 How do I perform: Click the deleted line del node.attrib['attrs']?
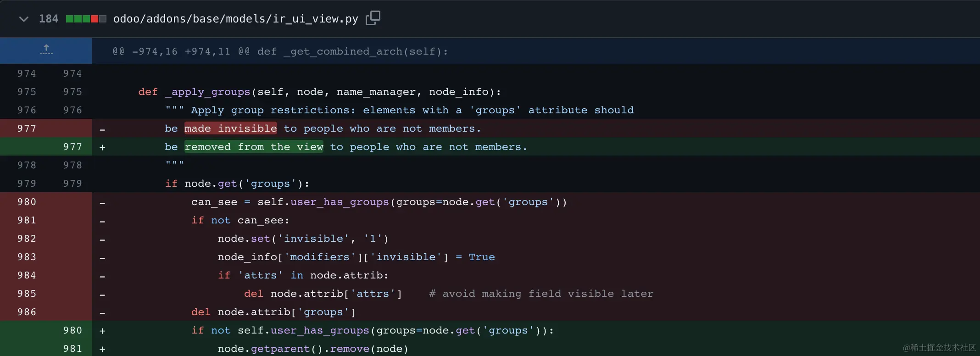323,294
